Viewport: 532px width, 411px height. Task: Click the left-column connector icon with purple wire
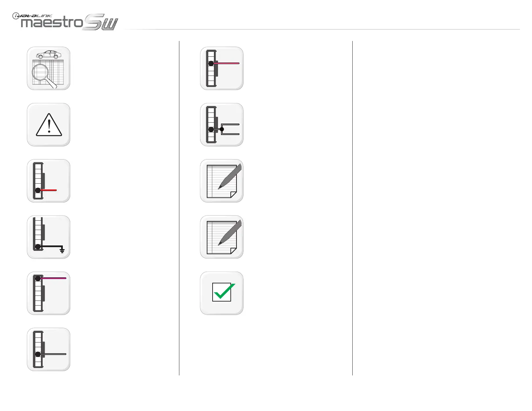tap(49, 293)
